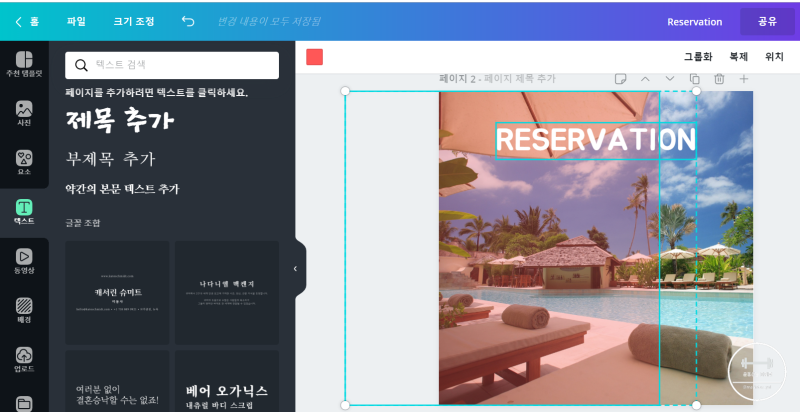Click the top-right selection handle
Viewport: 800px width, 412px height.
point(696,91)
